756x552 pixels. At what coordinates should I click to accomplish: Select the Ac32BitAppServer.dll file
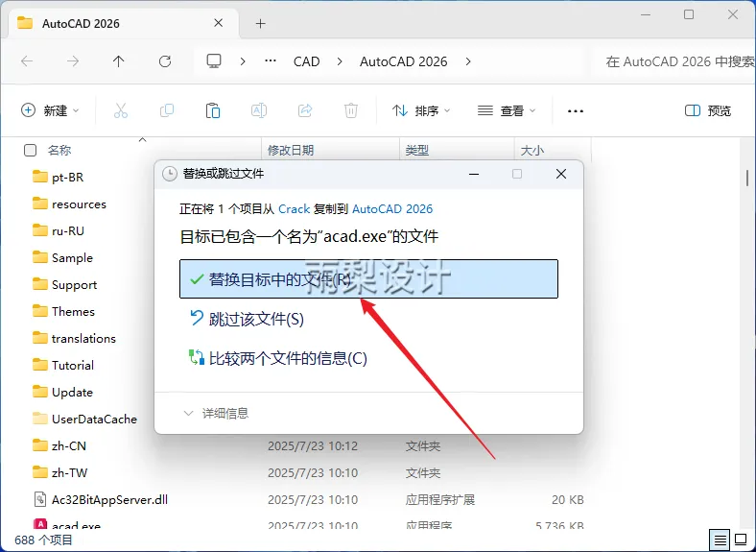tap(101, 499)
